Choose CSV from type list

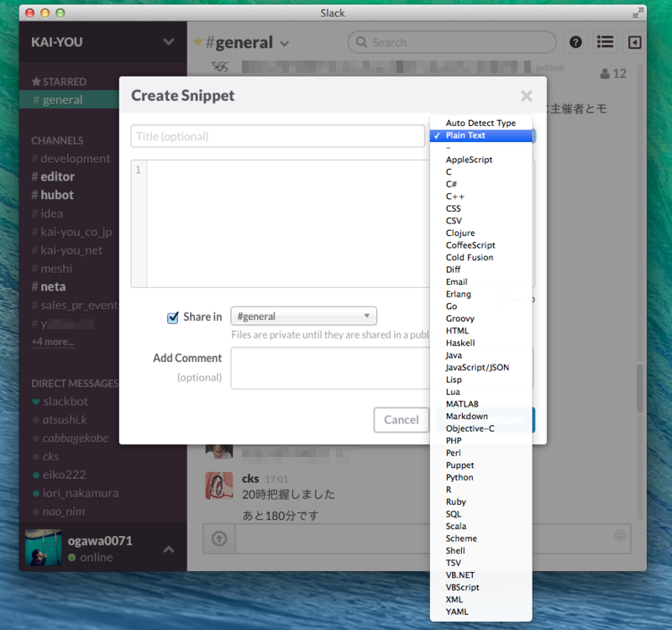(480, 221)
